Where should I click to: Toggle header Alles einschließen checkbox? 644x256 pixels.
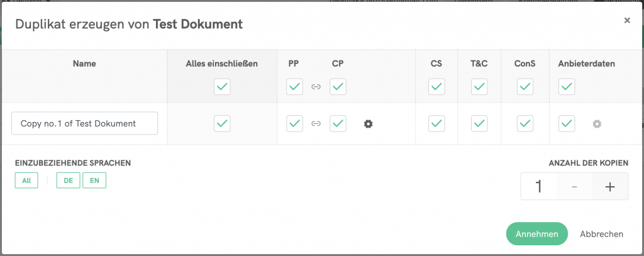[x=222, y=86]
